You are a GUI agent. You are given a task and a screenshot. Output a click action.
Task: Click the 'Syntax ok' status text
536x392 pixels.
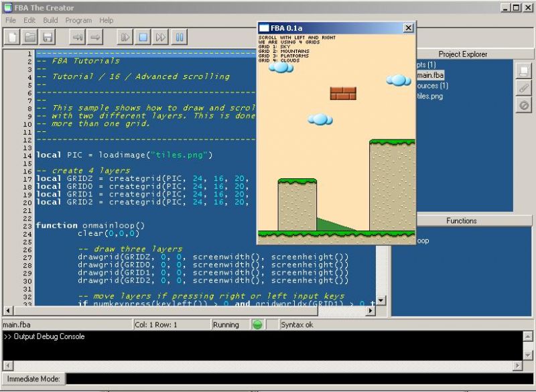pos(297,325)
